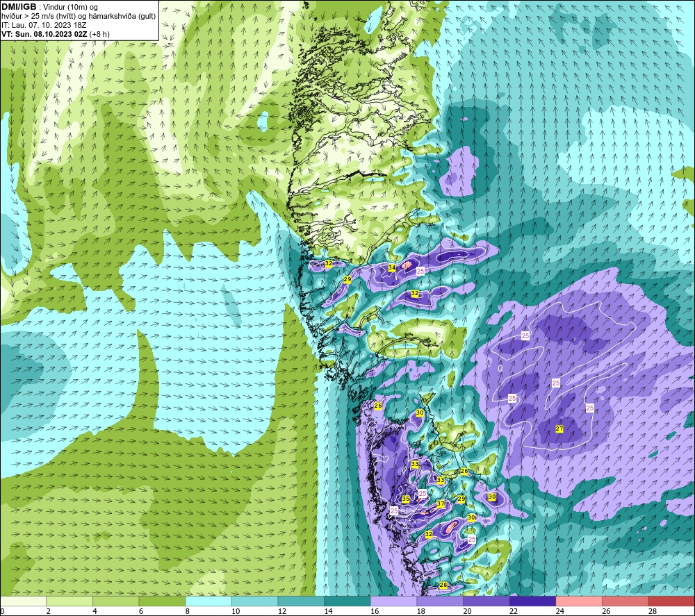Select the 12–14 m/s teal legend swatch
Screen dimensions: 695x616
pyautogui.click(x=301, y=601)
